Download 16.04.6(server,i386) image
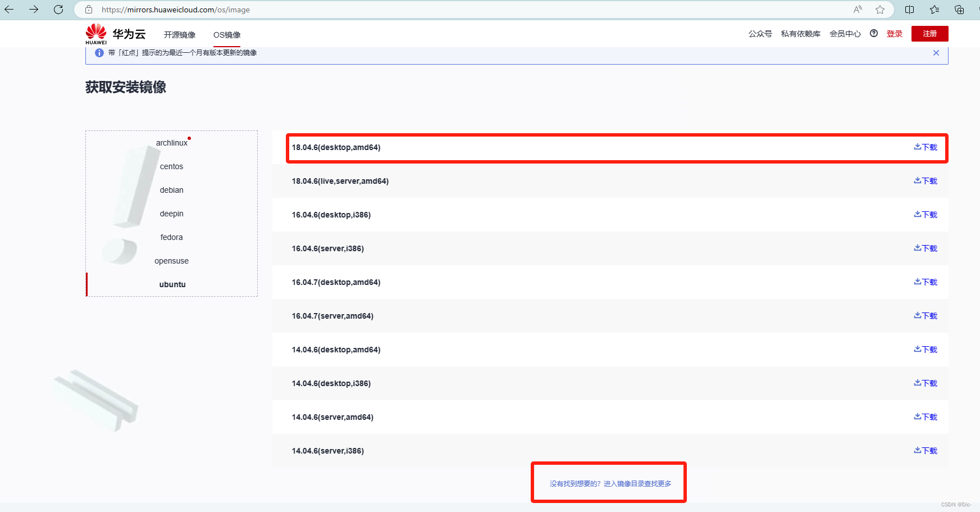The image size is (980, 512). 926,248
